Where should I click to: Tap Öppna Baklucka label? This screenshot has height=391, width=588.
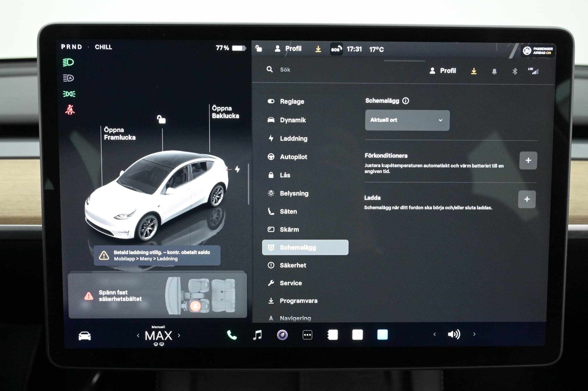tap(225, 112)
